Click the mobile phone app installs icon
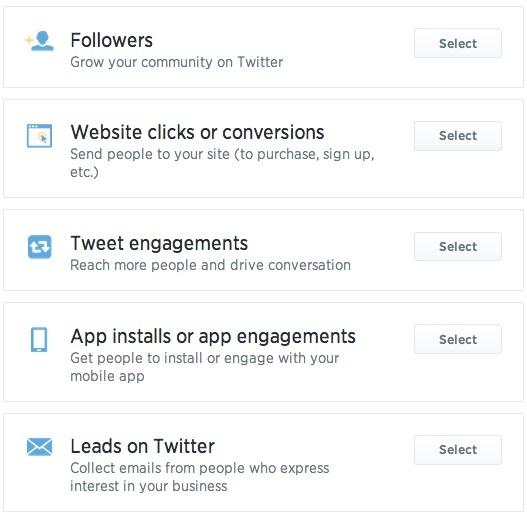The image size is (527, 516). click(x=39, y=340)
